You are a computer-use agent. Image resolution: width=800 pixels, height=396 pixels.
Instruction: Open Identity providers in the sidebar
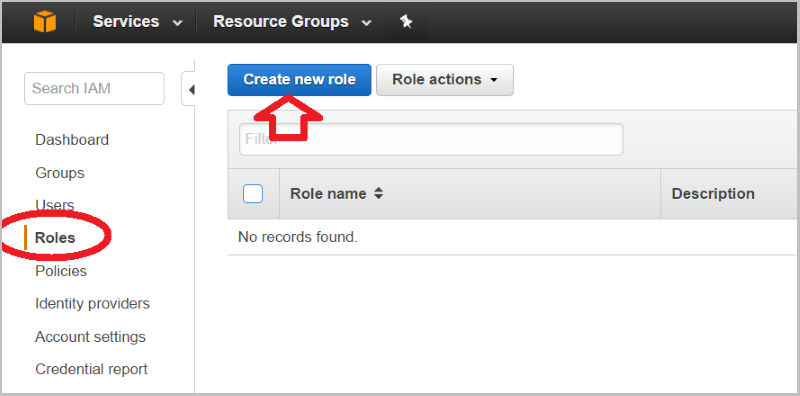[92, 304]
